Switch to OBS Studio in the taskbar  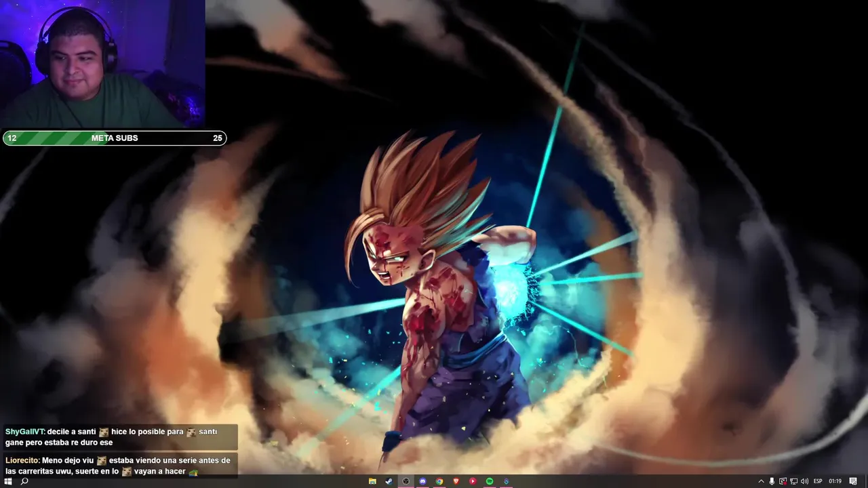tap(406, 481)
